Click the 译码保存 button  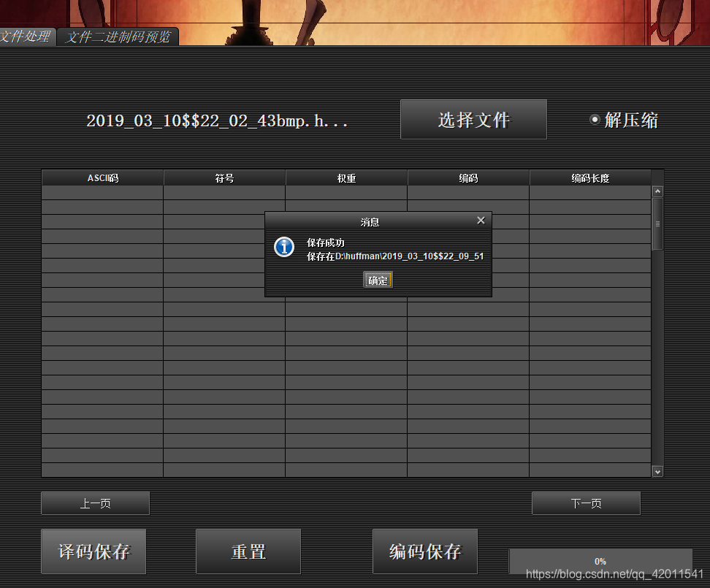click(93, 551)
